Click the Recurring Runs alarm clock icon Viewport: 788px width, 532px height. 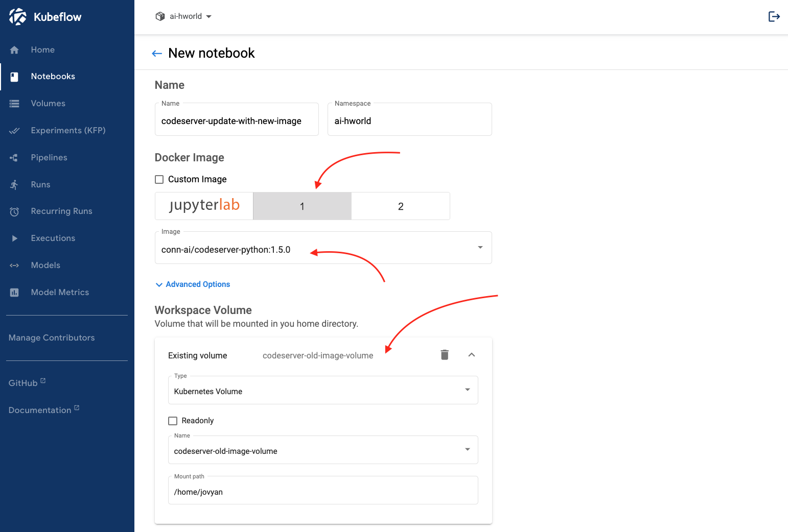[14, 211]
